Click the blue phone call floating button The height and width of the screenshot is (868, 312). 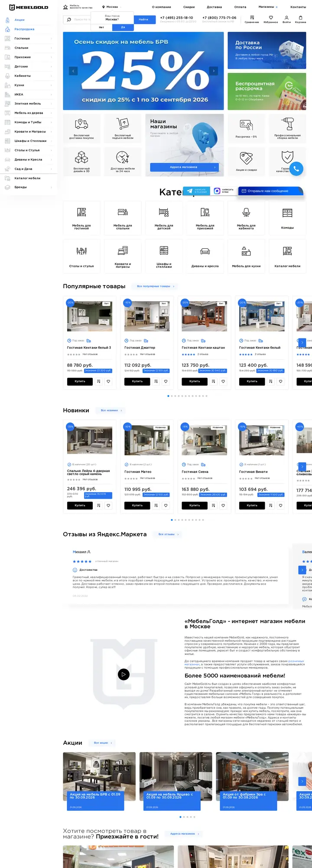296,169
